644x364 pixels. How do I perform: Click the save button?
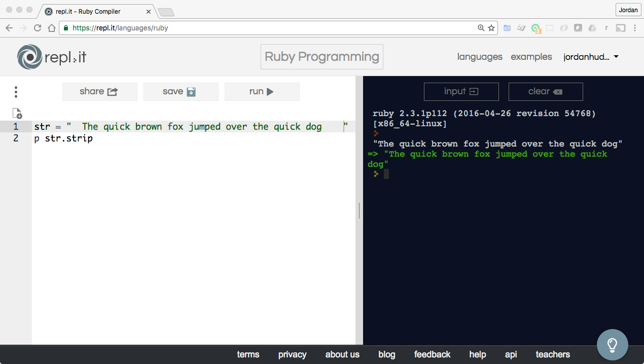coord(181,92)
